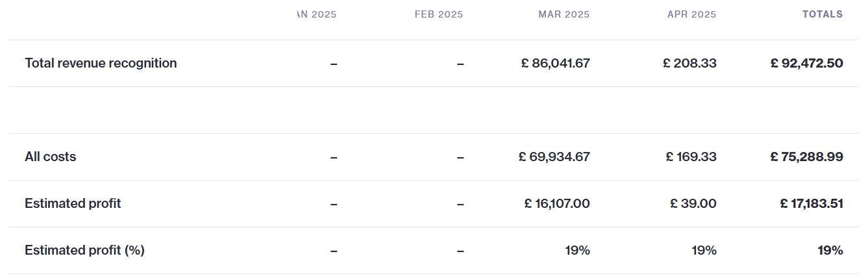
Task: Click the FEB 2025 column header
Action: (x=439, y=14)
